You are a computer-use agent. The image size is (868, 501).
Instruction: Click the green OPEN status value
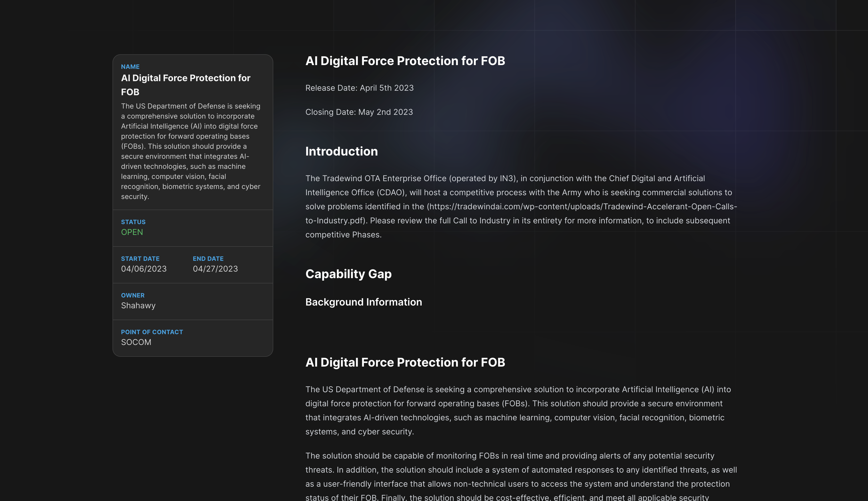[x=132, y=232]
